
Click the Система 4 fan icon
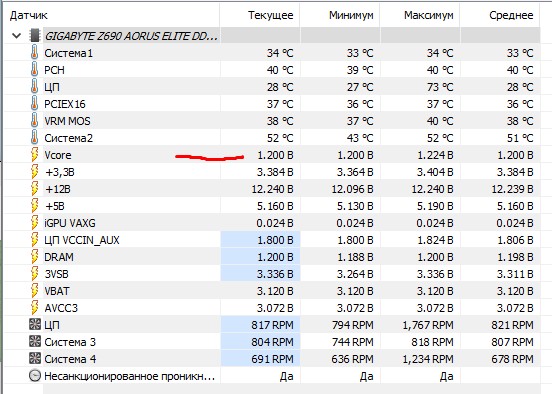coord(35,358)
